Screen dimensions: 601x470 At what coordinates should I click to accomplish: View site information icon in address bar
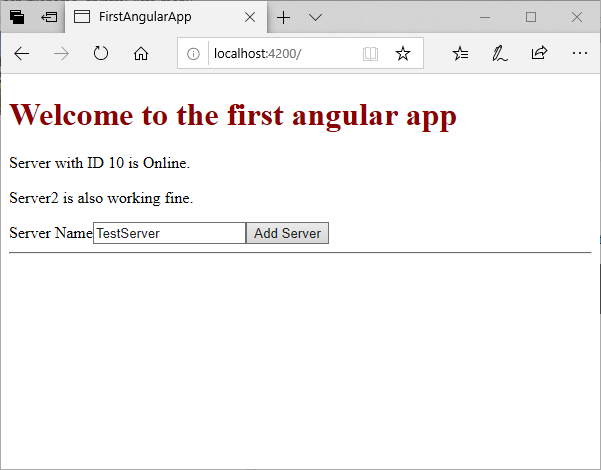(x=193, y=54)
